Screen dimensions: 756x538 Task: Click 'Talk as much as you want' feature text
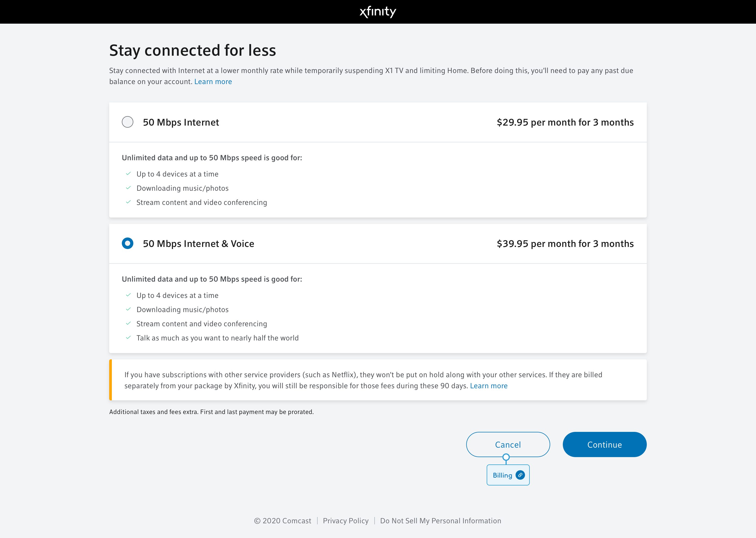click(217, 338)
